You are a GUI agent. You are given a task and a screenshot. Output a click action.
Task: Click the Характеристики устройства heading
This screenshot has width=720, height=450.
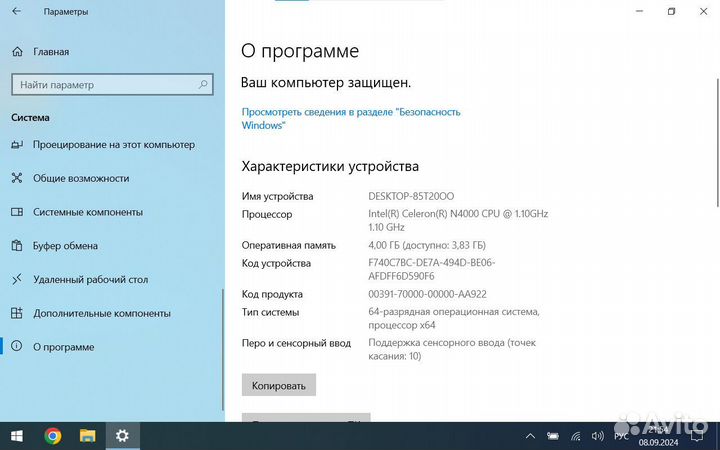tap(330, 166)
